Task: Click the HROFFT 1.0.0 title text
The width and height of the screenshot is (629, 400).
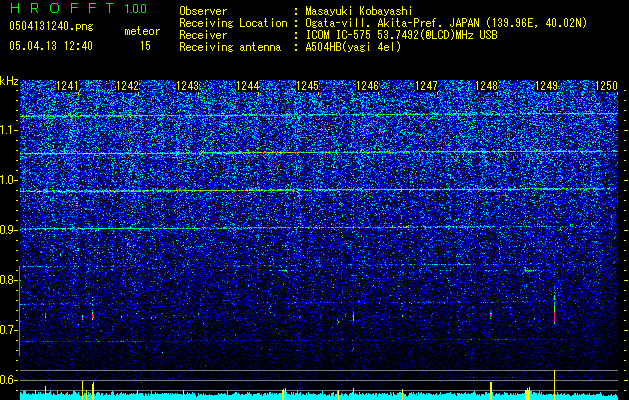Action: tap(78, 8)
